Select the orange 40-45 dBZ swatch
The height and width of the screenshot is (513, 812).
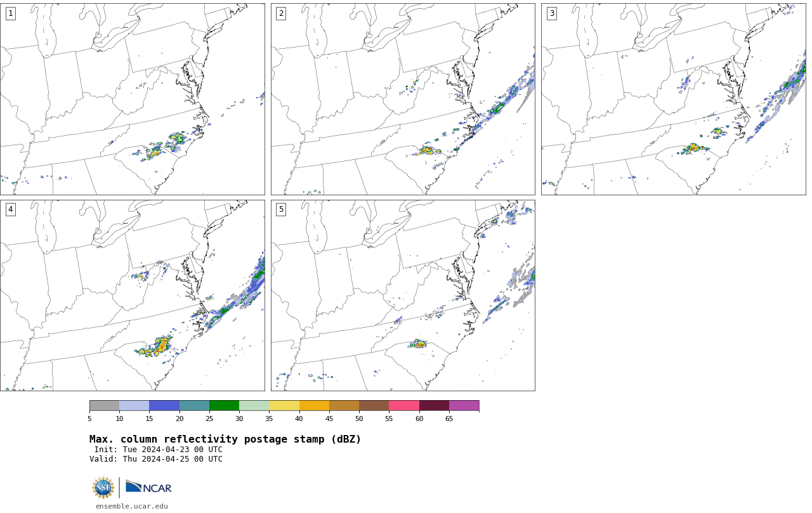coord(314,406)
